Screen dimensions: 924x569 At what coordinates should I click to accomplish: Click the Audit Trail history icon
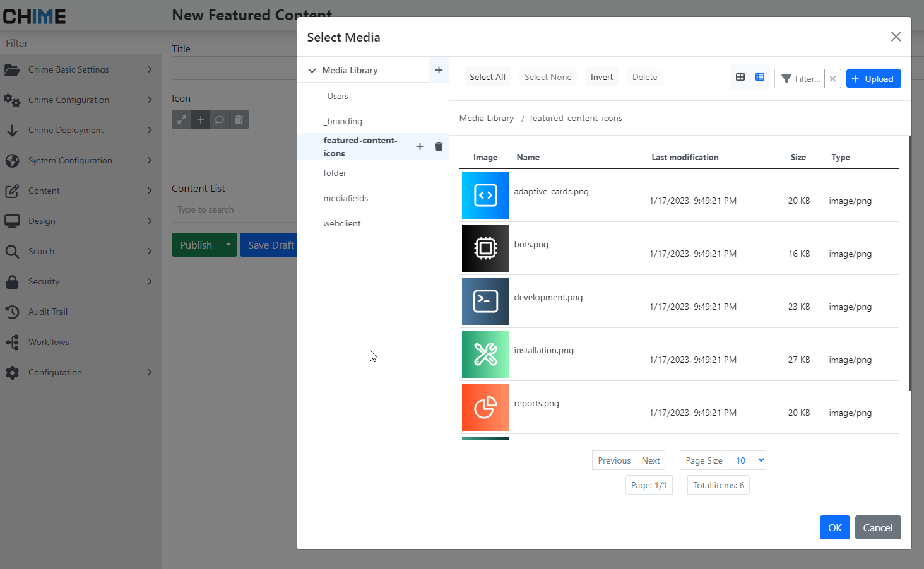click(x=13, y=312)
